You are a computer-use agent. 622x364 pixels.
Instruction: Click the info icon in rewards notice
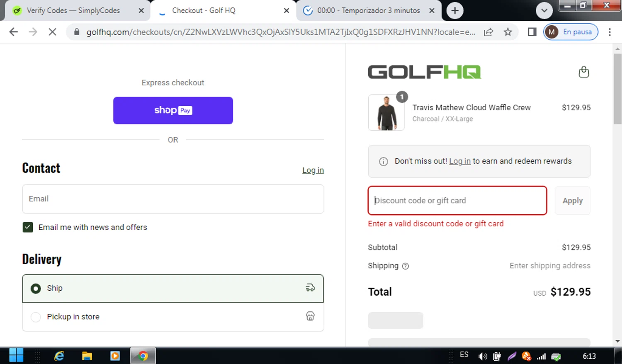click(384, 162)
